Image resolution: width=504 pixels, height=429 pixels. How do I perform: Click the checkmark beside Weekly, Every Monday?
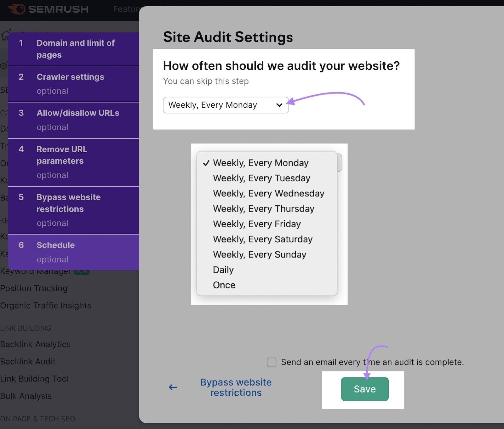pyautogui.click(x=207, y=163)
